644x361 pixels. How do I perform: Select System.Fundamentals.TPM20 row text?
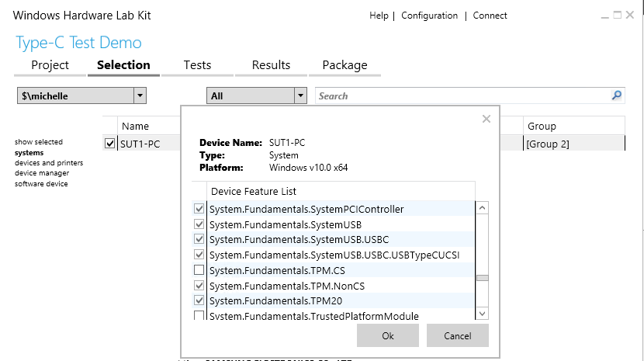275,301
